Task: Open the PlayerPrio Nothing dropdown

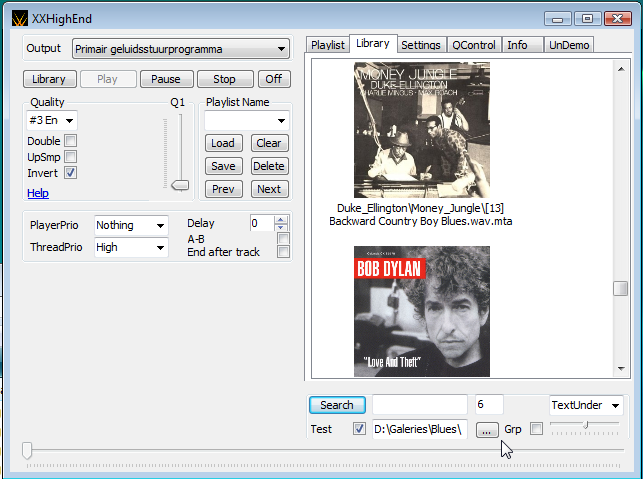Action: pos(131,225)
